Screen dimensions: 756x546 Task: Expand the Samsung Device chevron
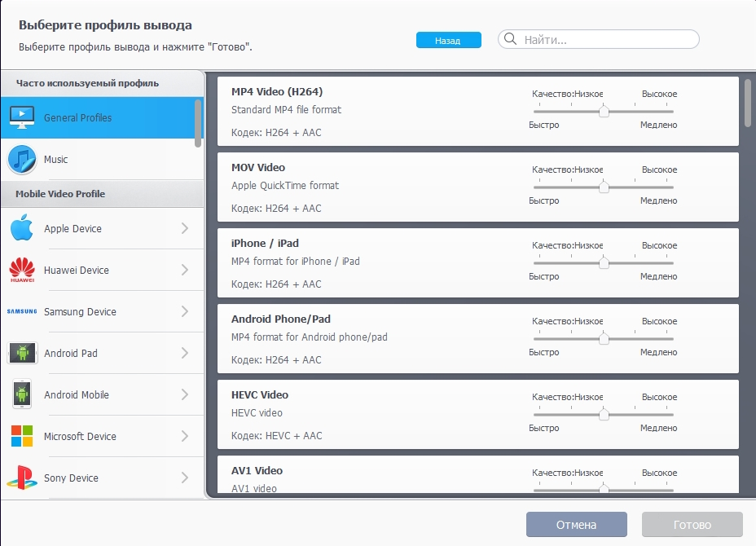(x=185, y=311)
